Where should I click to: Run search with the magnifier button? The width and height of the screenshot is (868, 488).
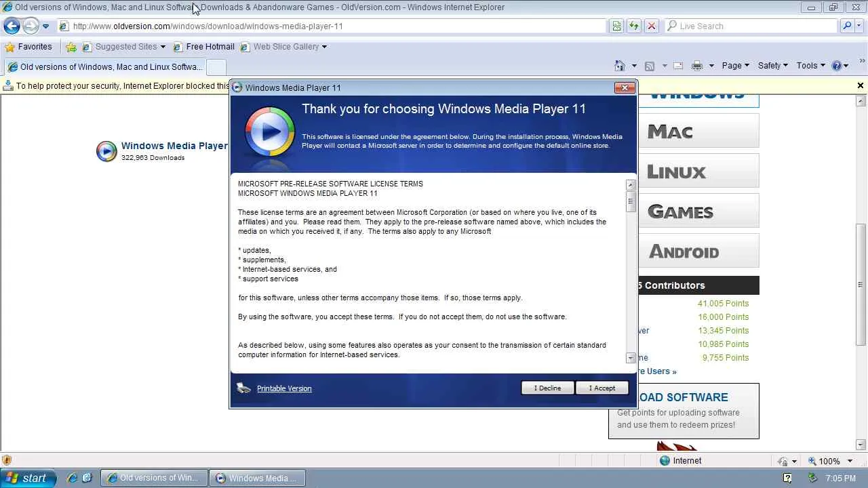click(846, 26)
